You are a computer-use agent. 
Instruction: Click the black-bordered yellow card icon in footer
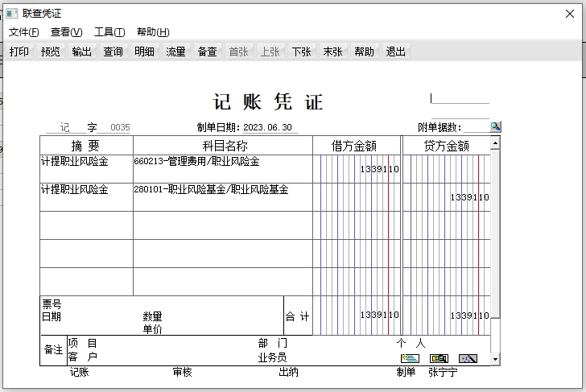439,358
